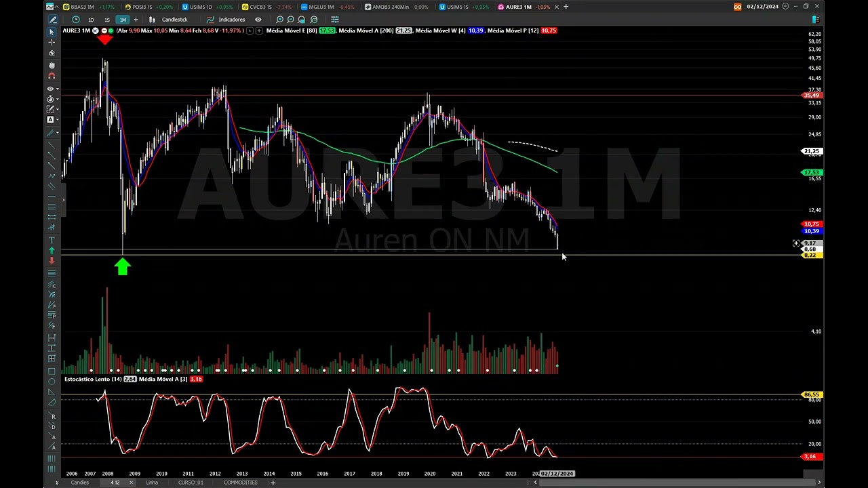Add a new chart tab
Image resolution: width=868 pixels, height=488 pixels.
tap(566, 7)
